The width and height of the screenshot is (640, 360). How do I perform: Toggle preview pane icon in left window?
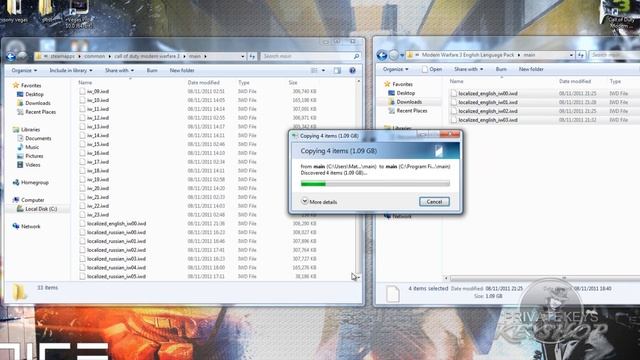(337, 71)
